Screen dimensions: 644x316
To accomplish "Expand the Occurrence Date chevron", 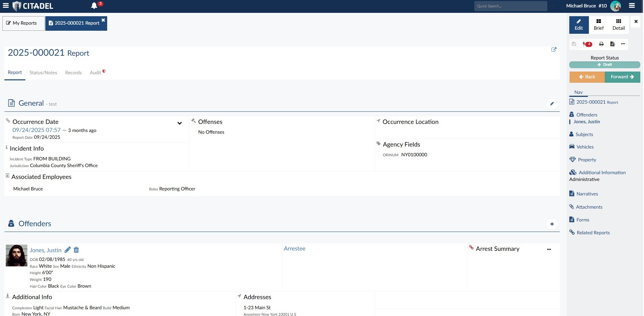I will [180, 123].
